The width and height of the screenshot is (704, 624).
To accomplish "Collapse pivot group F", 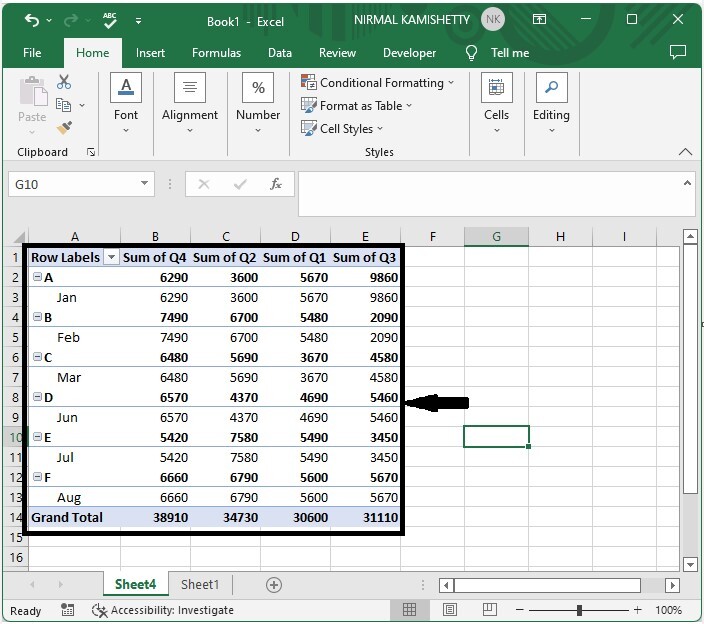I will click(x=38, y=477).
